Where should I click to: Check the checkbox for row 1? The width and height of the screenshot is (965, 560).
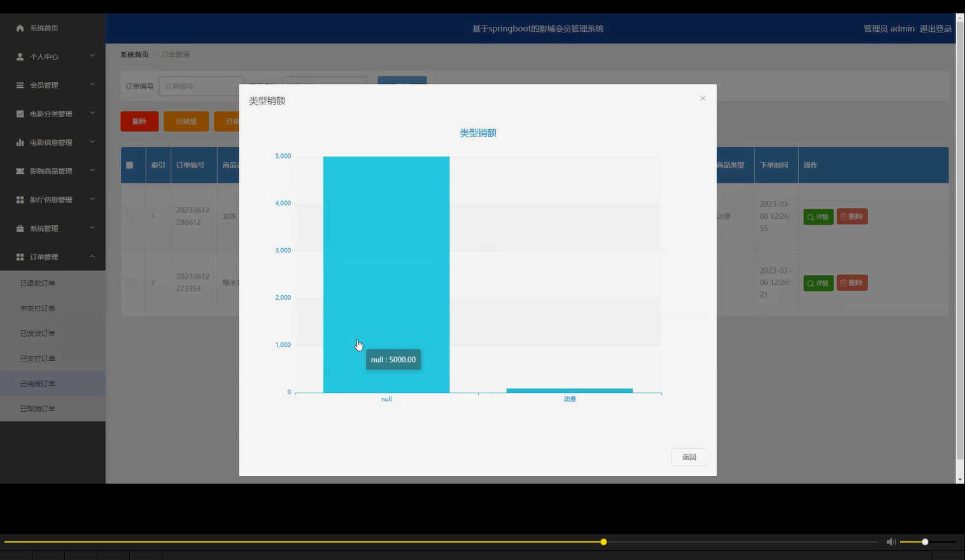click(x=130, y=216)
